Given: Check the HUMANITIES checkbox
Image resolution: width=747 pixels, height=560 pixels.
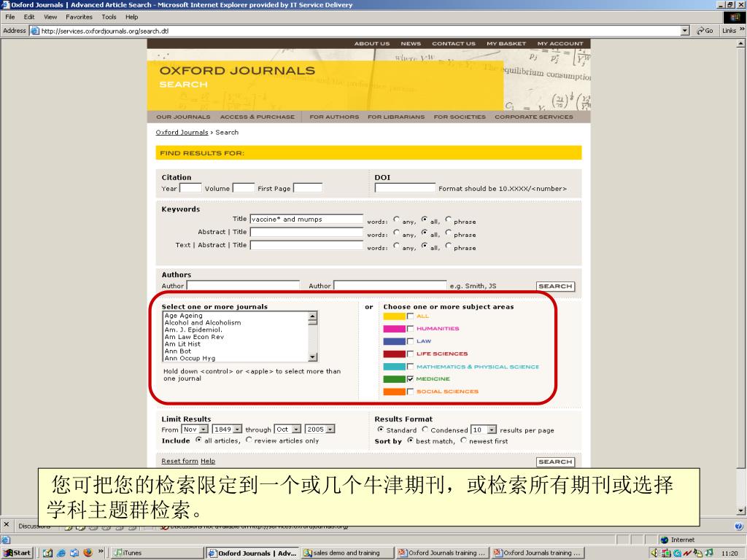Looking at the screenshot, I should coord(410,329).
